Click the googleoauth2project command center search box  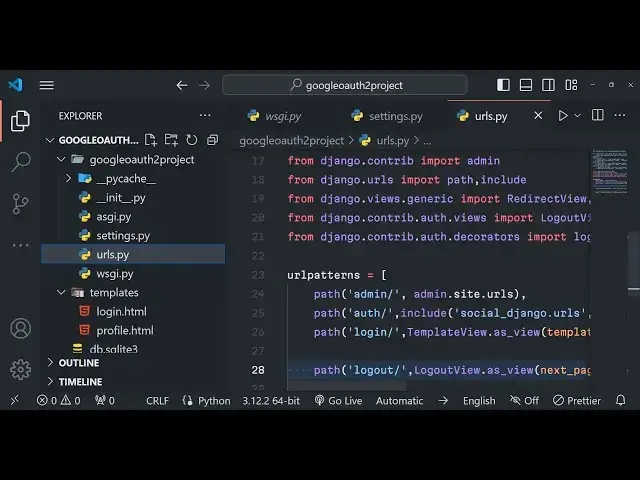(x=345, y=85)
